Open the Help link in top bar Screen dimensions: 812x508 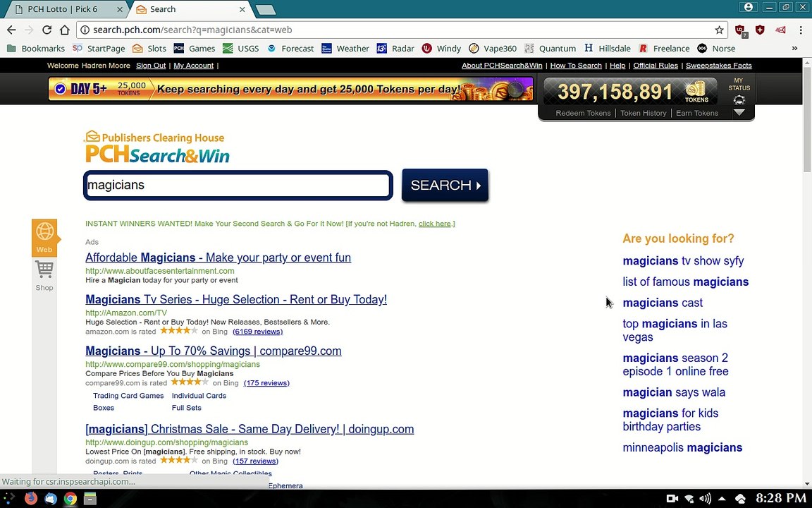(617, 66)
